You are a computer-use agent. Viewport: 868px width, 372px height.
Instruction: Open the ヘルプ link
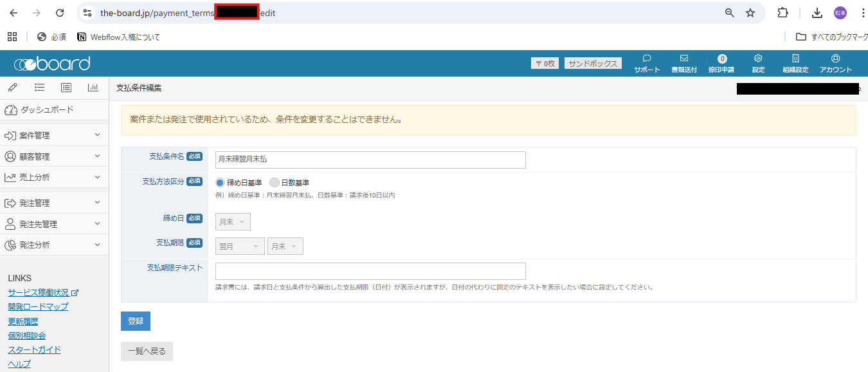coord(19,364)
